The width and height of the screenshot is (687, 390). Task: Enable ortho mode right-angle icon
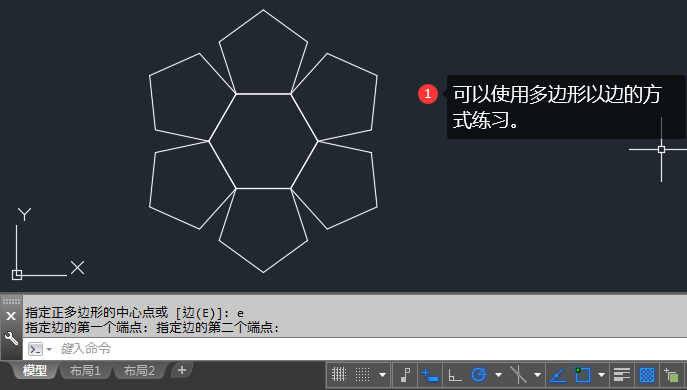tap(455, 375)
